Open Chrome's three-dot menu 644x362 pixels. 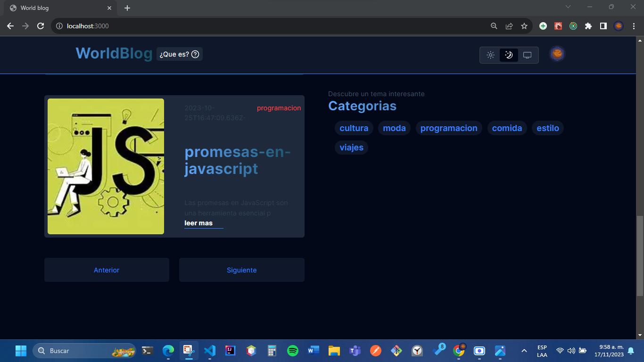coord(634,26)
